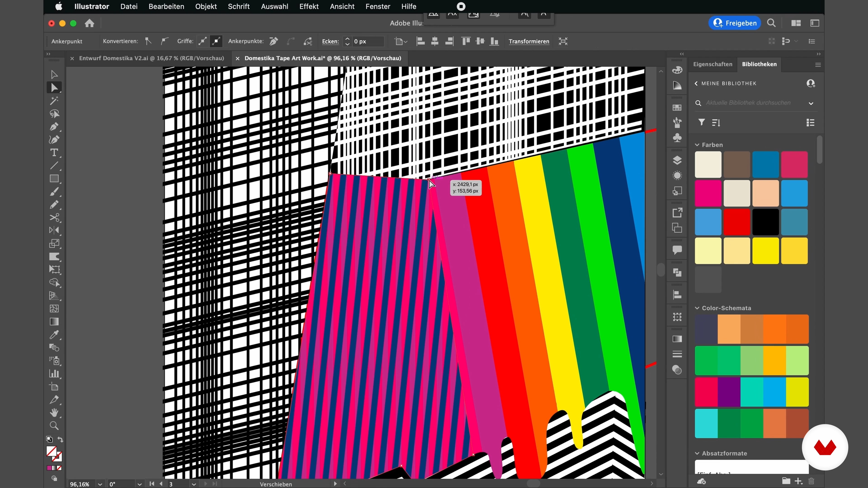Open the Layers panel icon
868x488 pixels.
677,160
